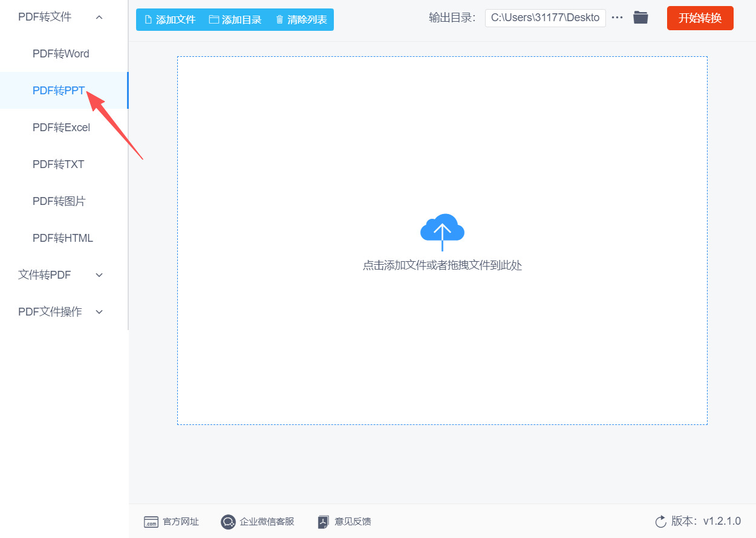756x538 pixels.
Task: Select PDF转HTML in sidebar
Action: point(63,238)
